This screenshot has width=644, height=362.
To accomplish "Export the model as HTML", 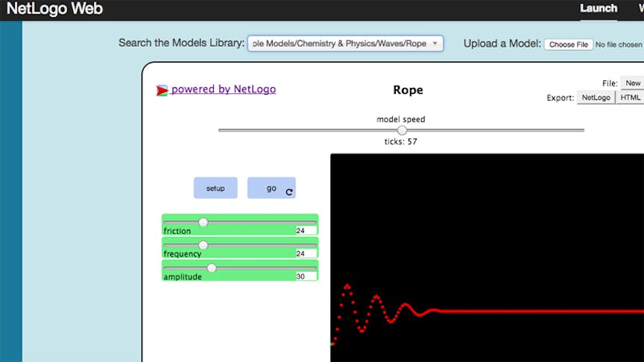I will coord(631,98).
